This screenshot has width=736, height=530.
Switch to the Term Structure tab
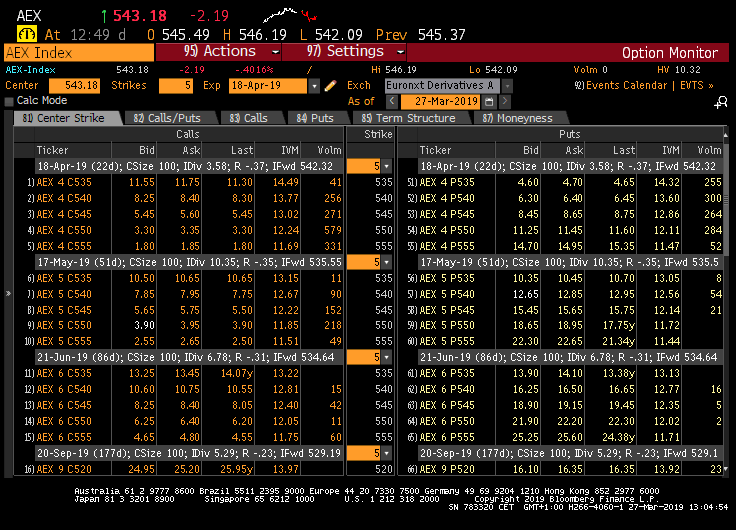(x=410, y=118)
